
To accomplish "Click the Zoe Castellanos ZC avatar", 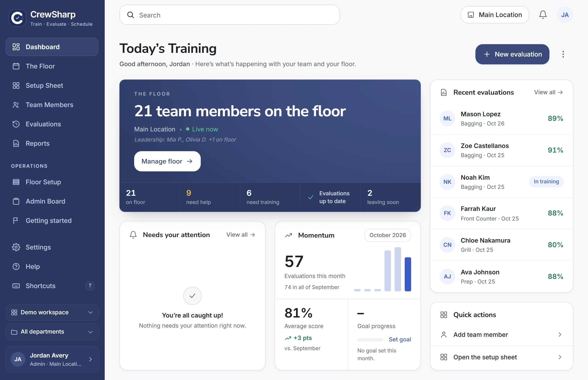I will click(447, 150).
